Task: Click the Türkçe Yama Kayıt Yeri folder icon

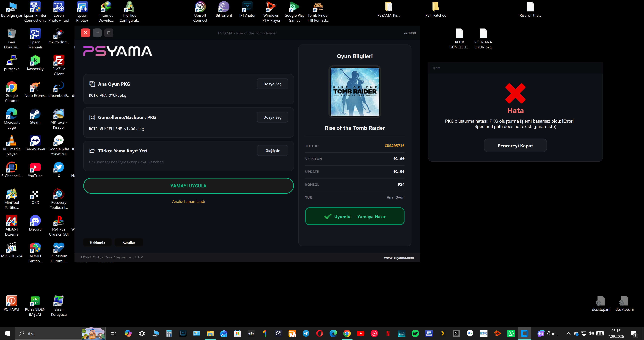Action: [92, 151]
